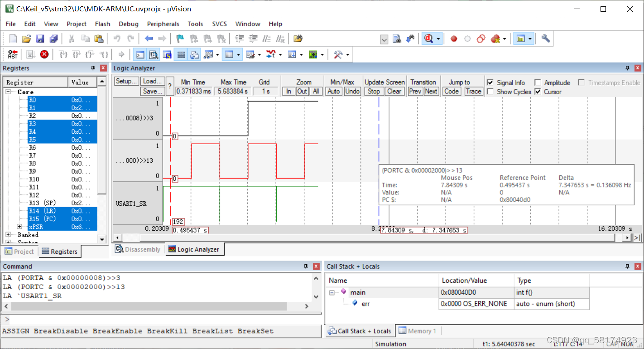644x349 pixels.
Task: Navigate backwards with the blue arrow
Action: pyautogui.click(x=149, y=39)
